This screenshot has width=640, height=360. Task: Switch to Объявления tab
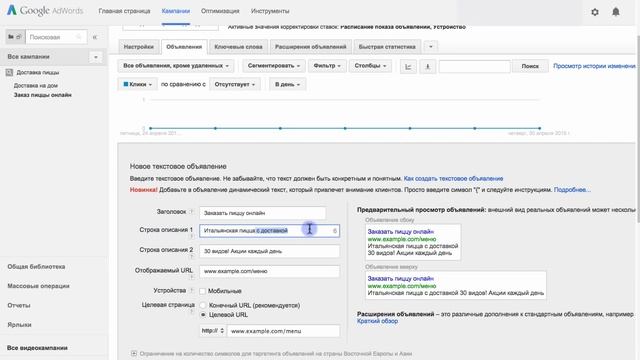(184, 47)
